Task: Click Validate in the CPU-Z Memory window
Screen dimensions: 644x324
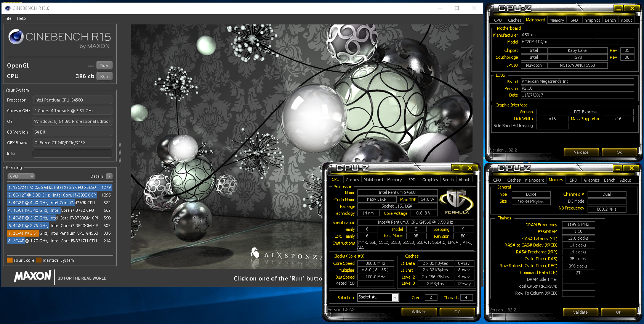Action: coord(580,312)
